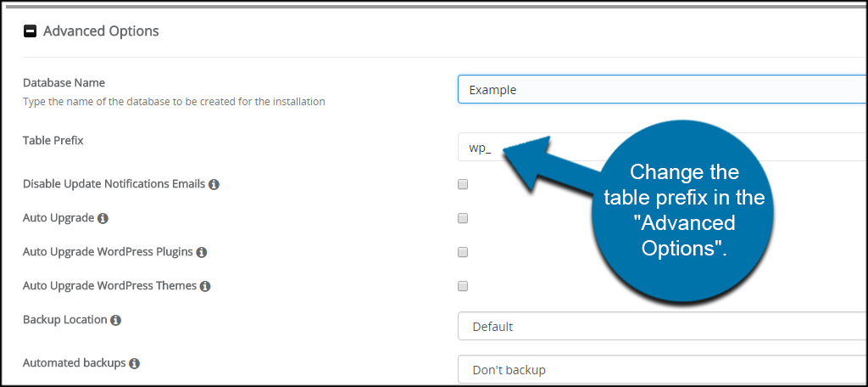This screenshot has width=868, height=387.
Task: Expand the Automated backups "Don't backup" dropdown
Action: tap(662, 368)
